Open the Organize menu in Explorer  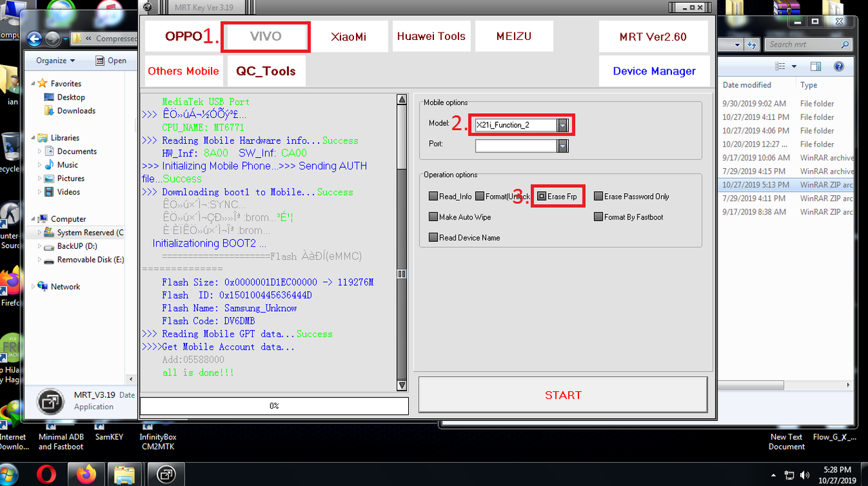[x=56, y=60]
